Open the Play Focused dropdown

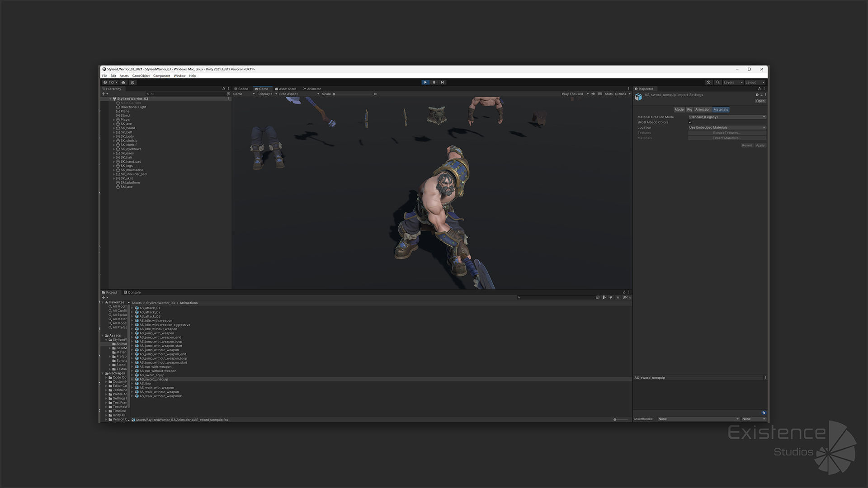(575, 94)
